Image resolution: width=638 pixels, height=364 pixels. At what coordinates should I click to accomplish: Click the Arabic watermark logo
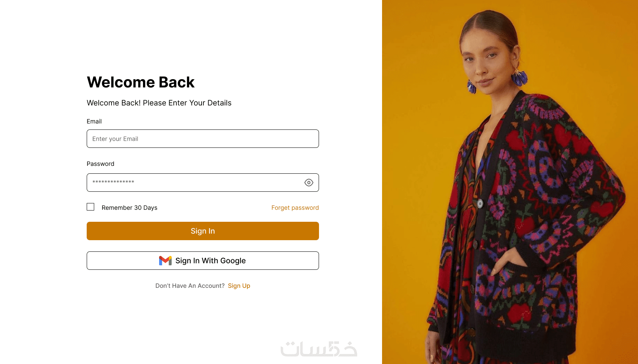pyautogui.click(x=319, y=349)
